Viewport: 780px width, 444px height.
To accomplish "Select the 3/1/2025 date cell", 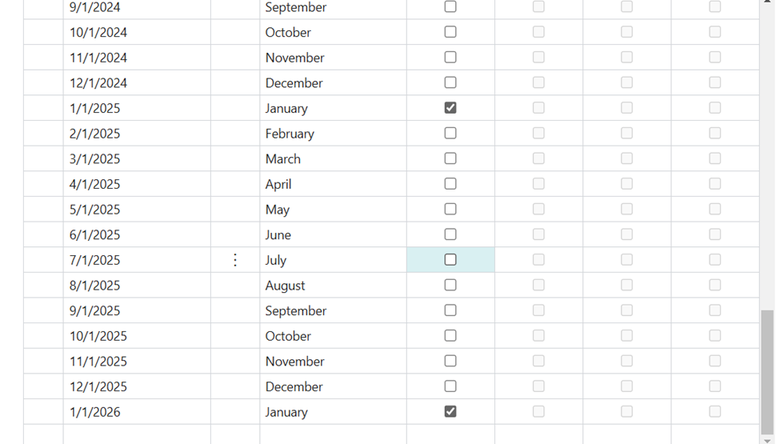I will pos(137,159).
